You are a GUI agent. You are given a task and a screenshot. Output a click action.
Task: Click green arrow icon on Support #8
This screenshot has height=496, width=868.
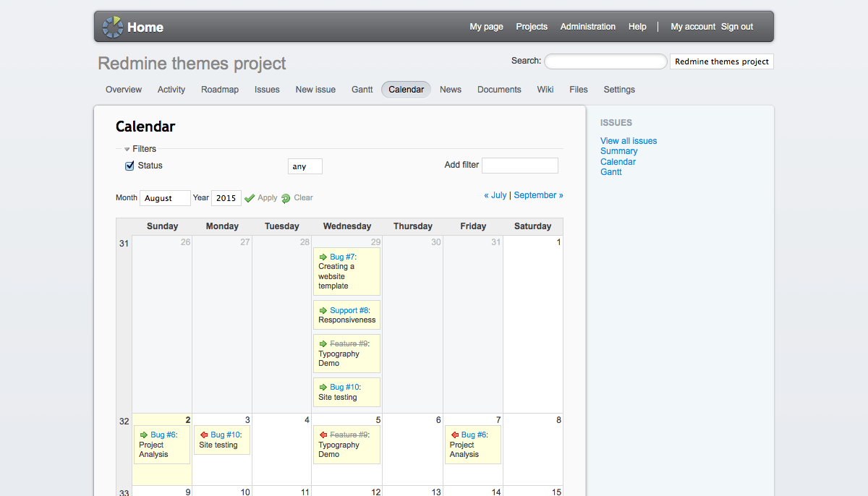pos(323,310)
